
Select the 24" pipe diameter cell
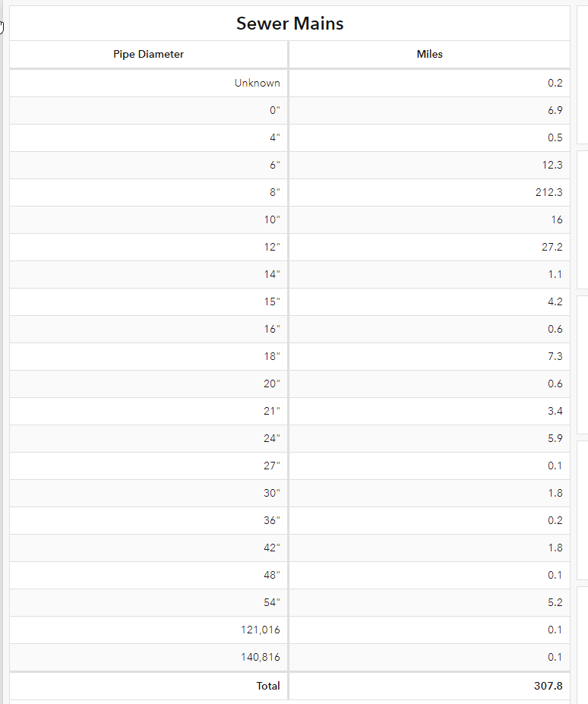pos(272,439)
